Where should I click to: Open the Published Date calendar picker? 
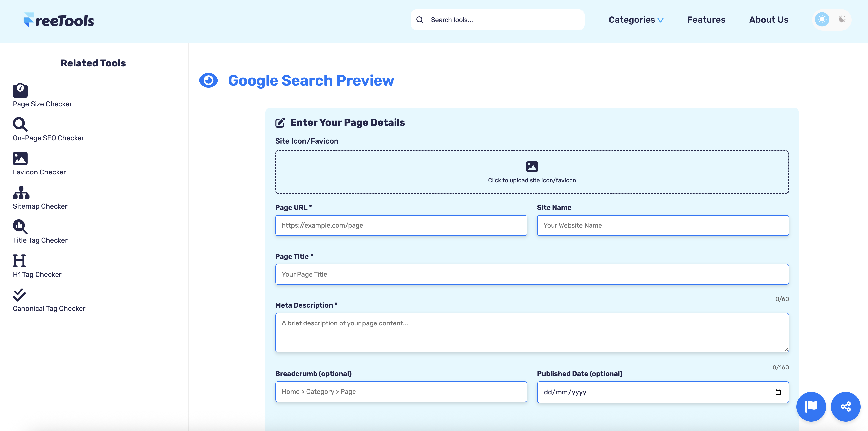tap(778, 392)
